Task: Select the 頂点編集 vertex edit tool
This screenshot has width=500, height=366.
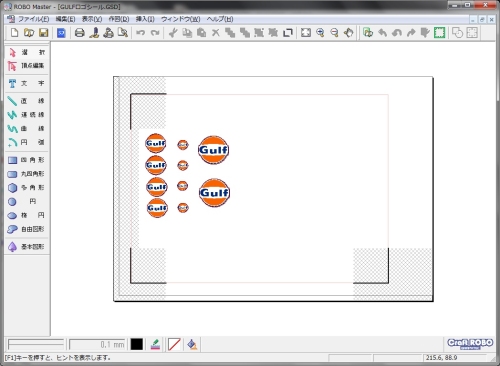Action: [x=27, y=66]
